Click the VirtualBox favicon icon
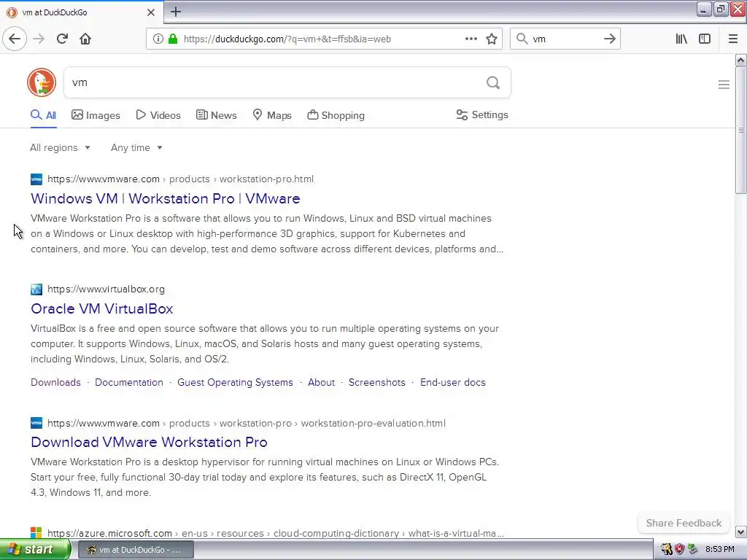 (36, 289)
